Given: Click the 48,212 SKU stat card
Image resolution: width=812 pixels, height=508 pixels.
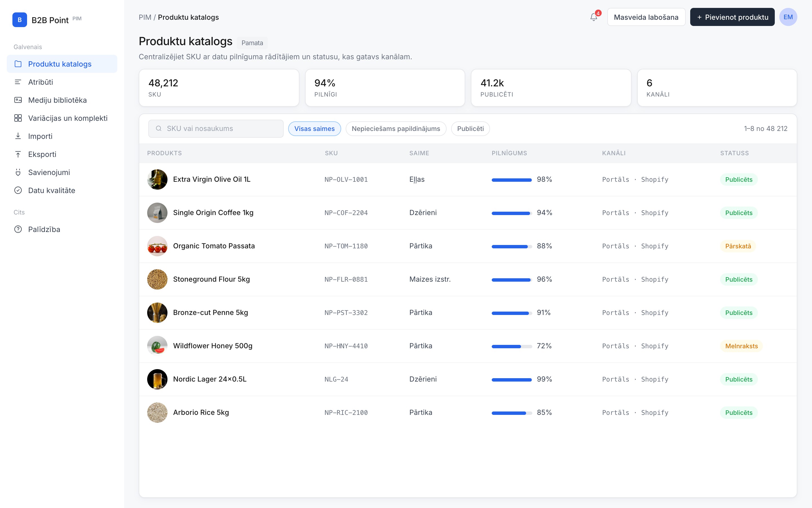Looking at the screenshot, I should (x=219, y=88).
